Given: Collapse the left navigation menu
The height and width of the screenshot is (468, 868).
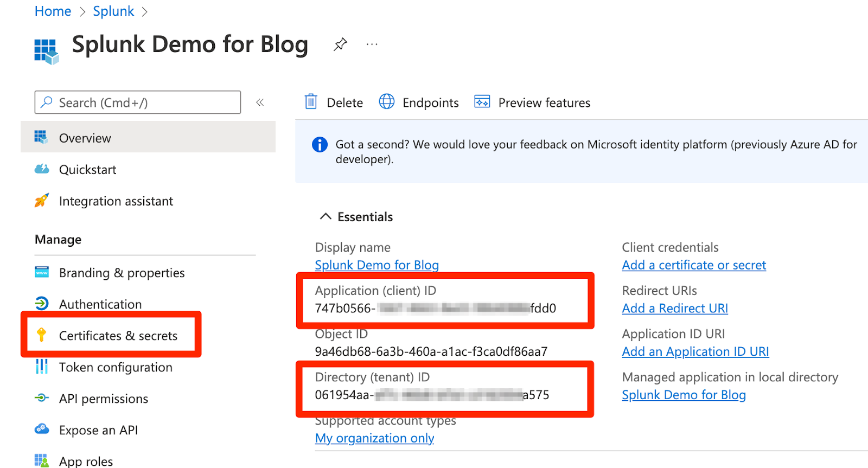Looking at the screenshot, I should pos(260,102).
